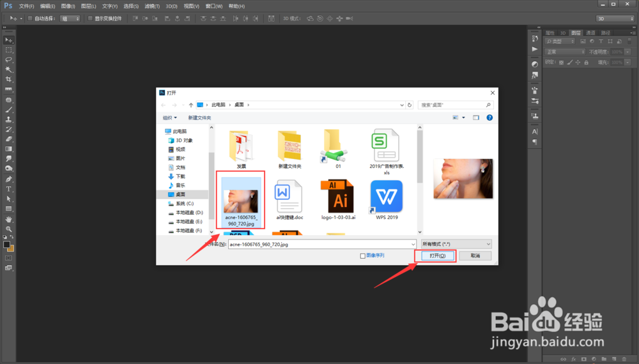The height and width of the screenshot is (364, 639).
Task: Click the background color swatch
Action: (x=11, y=248)
